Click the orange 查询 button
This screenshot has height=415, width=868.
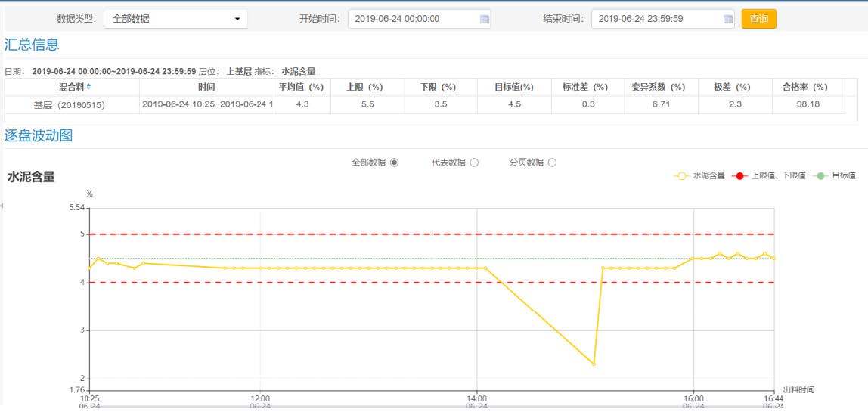click(x=758, y=19)
